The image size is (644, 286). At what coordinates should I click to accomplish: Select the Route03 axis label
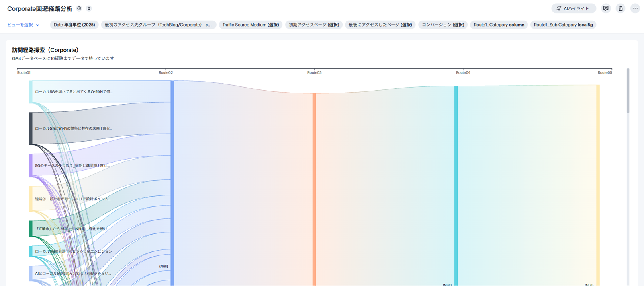(x=314, y=72)
